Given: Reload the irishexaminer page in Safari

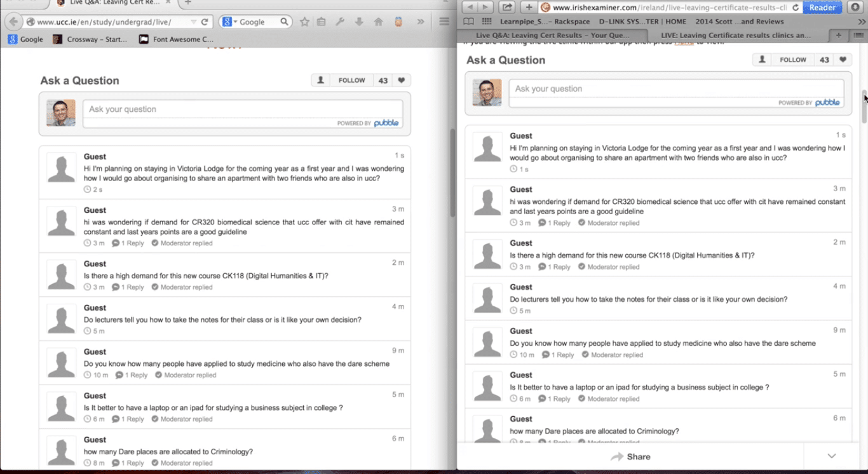Looking at the screenshot, I should pos(796,8).
